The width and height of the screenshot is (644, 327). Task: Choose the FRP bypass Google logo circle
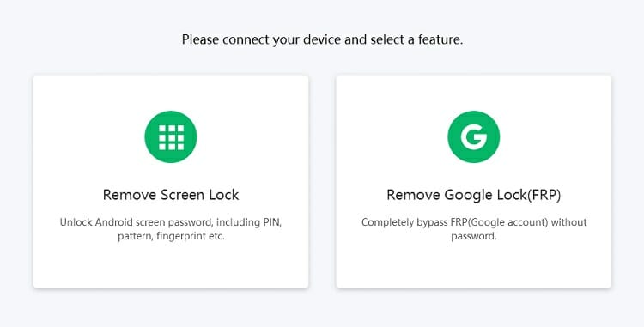coord(473,136)
